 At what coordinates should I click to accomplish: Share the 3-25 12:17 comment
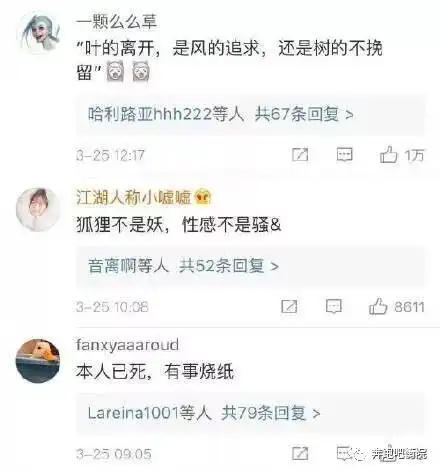300,155
